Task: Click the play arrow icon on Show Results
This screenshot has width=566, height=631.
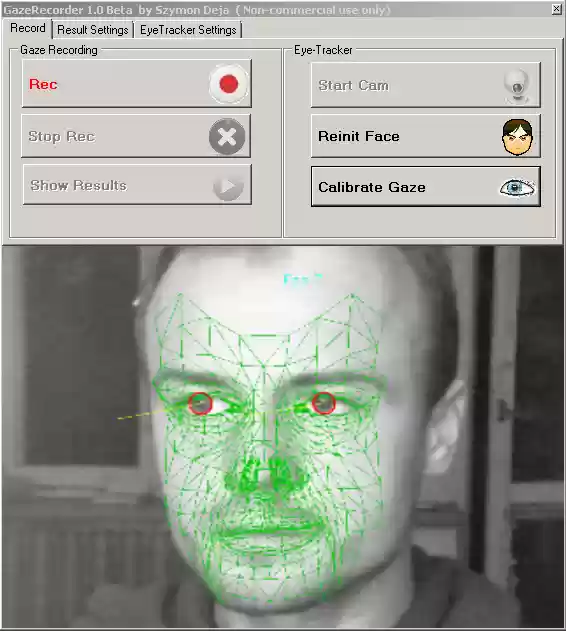Action: point(228,186)
